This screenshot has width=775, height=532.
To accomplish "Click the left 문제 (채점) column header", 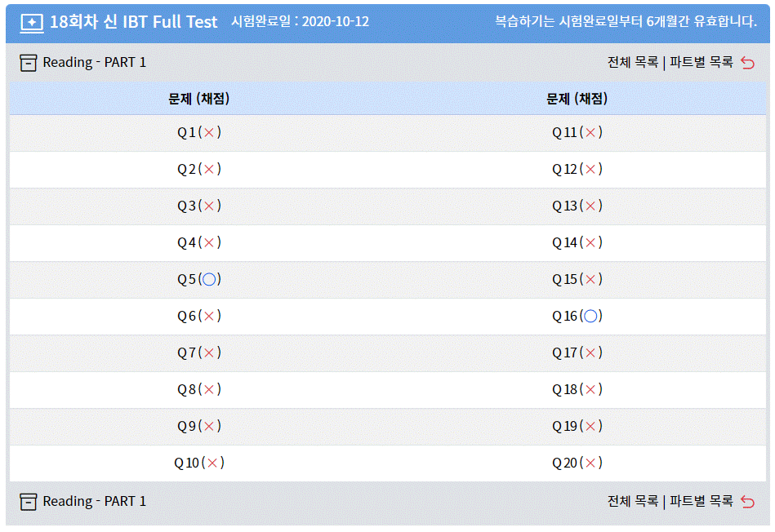I will (x=198, y=99).
